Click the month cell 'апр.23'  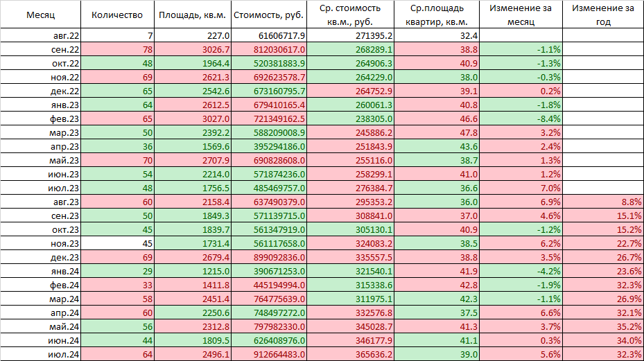41,146
